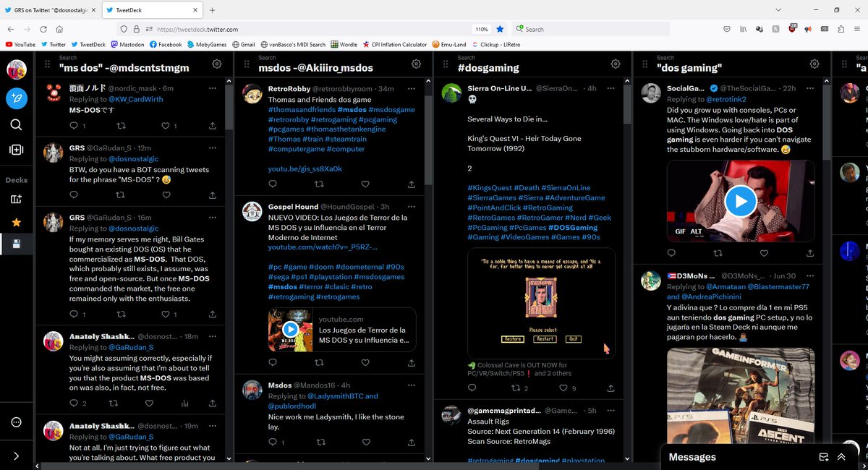Open column settings for "dos gaming" column
The image size is (868, 470).
[x=815, y=64]
